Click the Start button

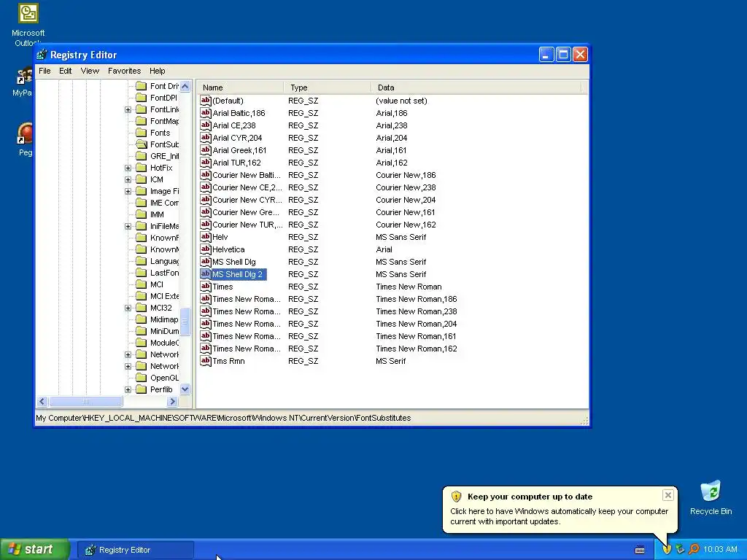[x=34, y=550]
